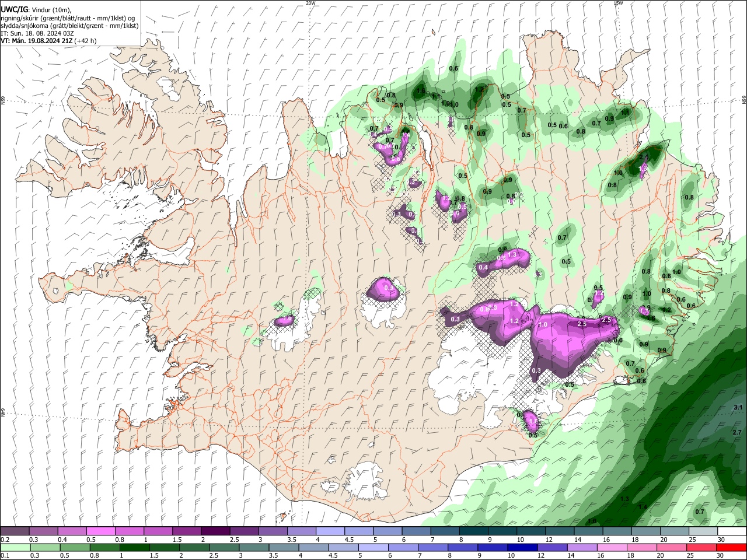The width and height of the screenshot is (747, 560).
Task: Click the dark purple 2 swatch in upper legend row
Action: pos(215,531)
